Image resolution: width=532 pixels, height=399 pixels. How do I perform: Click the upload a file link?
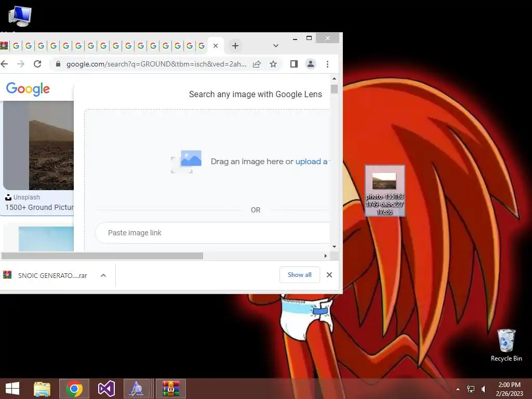click(312, 162)
